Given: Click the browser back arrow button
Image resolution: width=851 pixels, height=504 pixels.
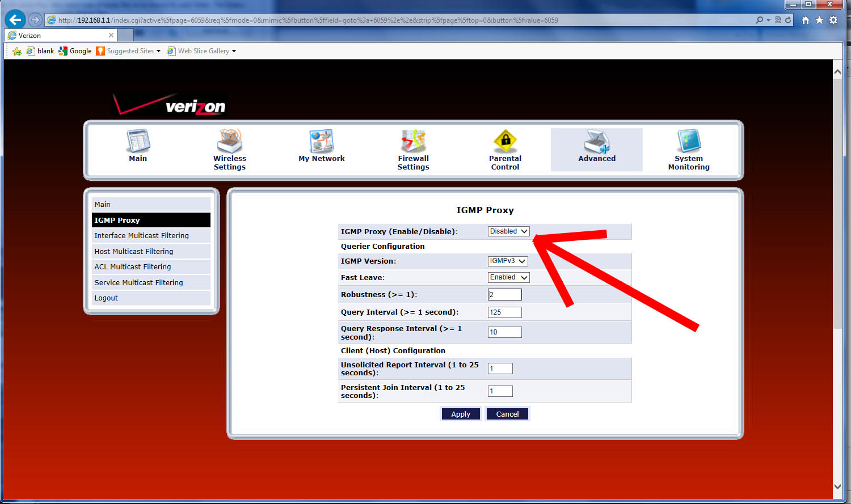Looking at the screenshot, I should coord(15,20).
